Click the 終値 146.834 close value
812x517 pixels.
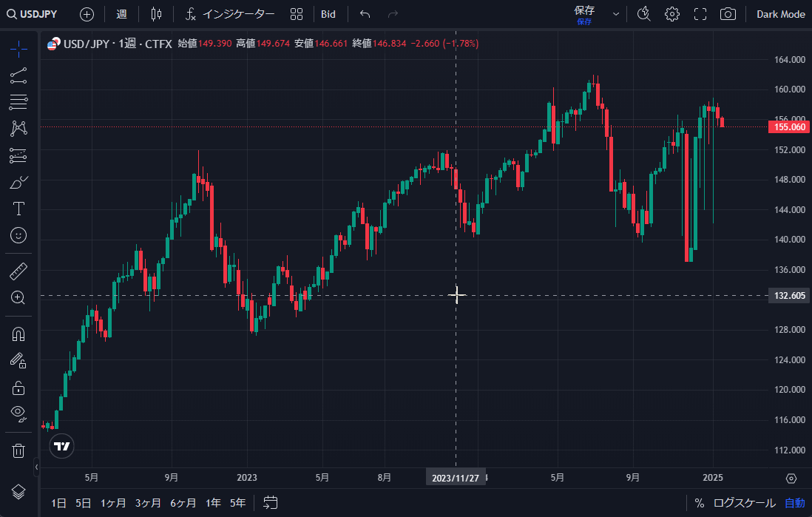point(379,44)
